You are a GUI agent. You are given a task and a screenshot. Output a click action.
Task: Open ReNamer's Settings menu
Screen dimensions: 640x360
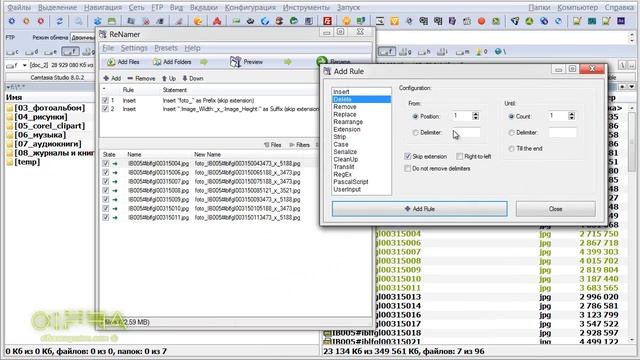tap(134, 48)
